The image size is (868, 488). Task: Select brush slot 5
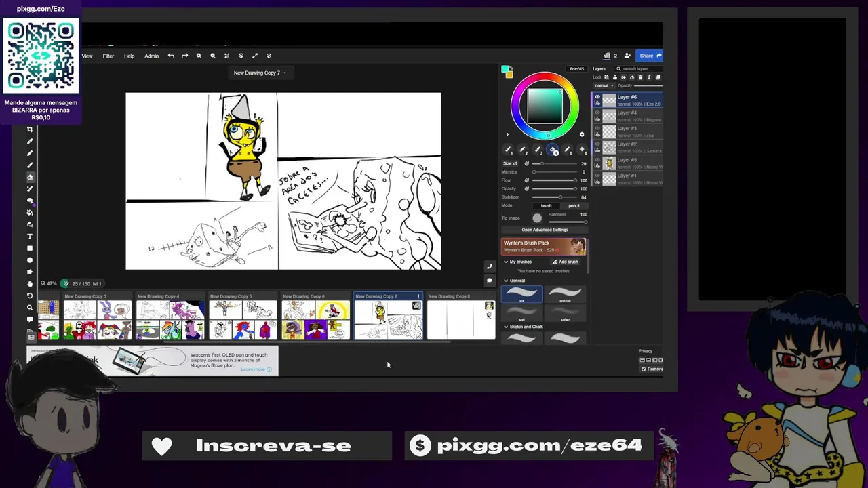click(567, 150)
